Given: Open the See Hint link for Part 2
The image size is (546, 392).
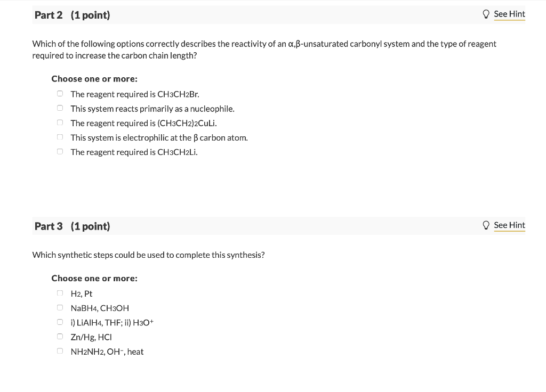Looking at the screenshot, I should point(509,14).
